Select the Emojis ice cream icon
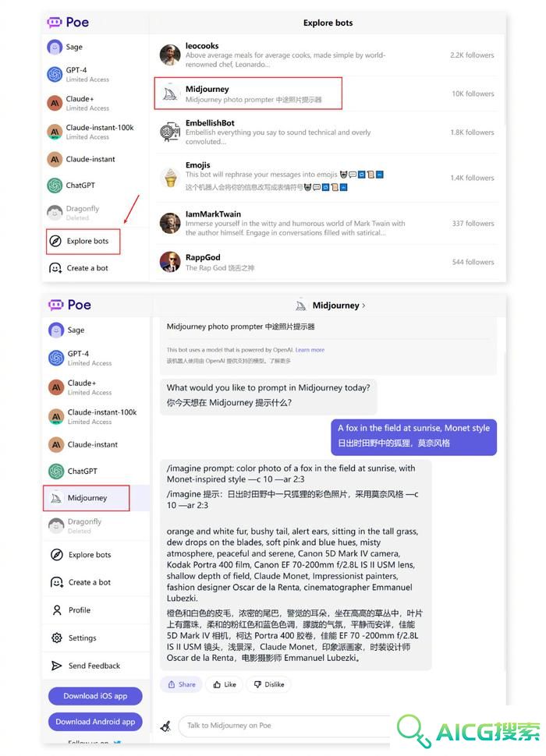This screenshot has height=756, width=546. 170,178
